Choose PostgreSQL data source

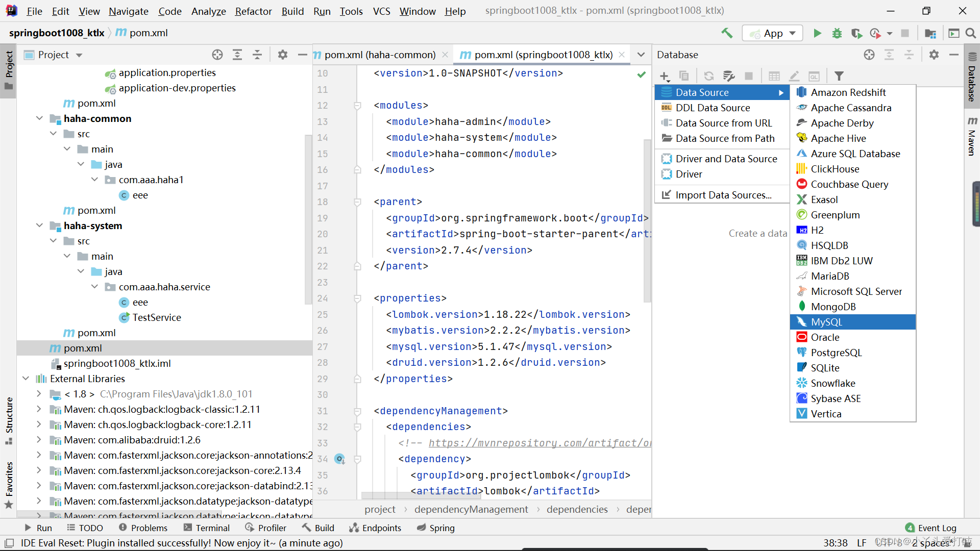(852, 353)
